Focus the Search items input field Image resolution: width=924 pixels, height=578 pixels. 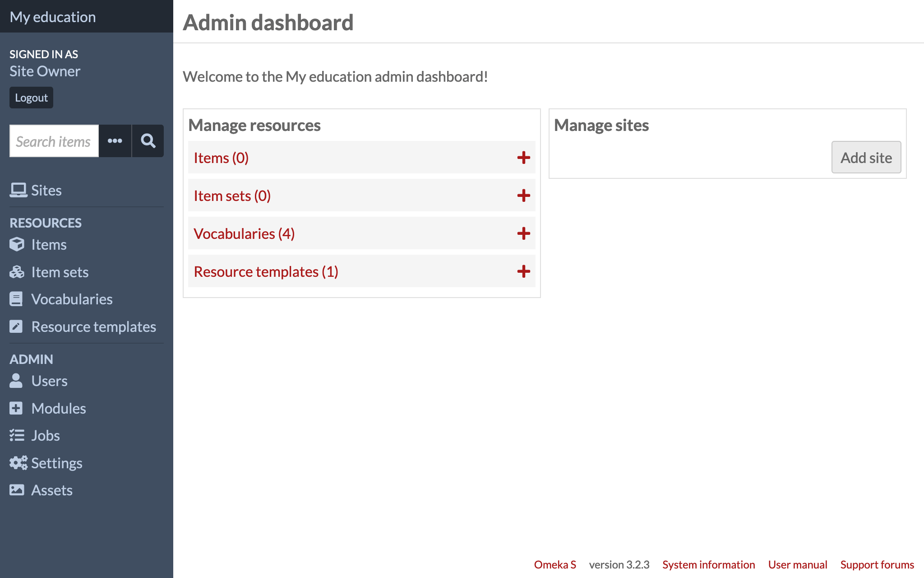[54, 141]
